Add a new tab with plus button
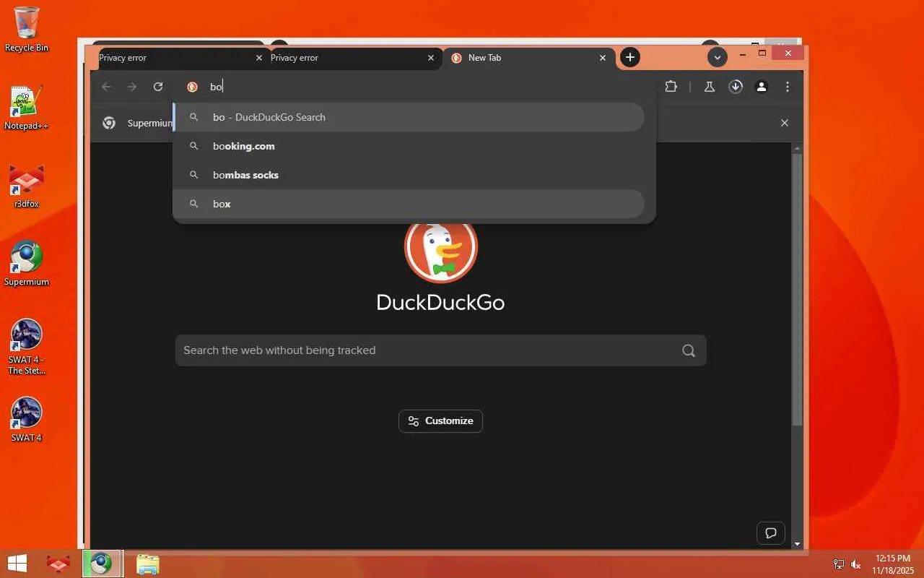 pos(630,57)
